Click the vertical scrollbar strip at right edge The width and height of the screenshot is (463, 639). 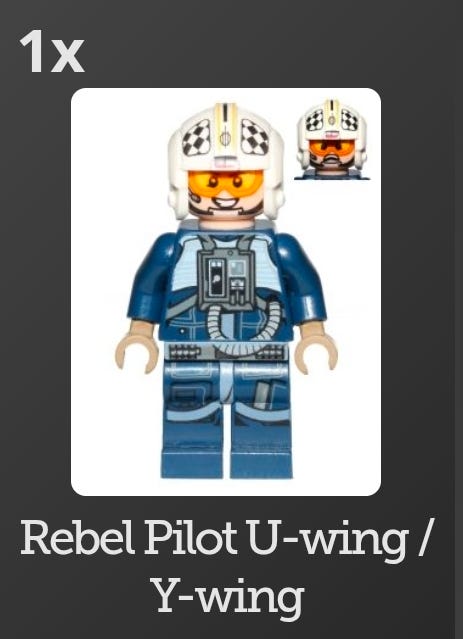click(x=459, y=320)
